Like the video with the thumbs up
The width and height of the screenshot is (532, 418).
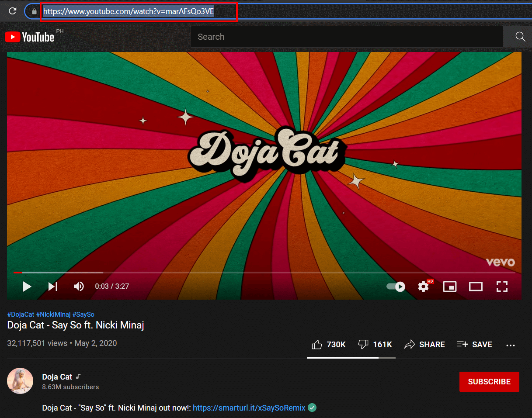[328, 345]
